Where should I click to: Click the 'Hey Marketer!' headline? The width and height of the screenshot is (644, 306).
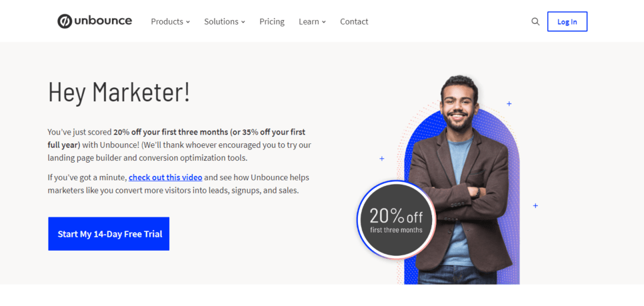pyautogui.click(x=119, y=92)
